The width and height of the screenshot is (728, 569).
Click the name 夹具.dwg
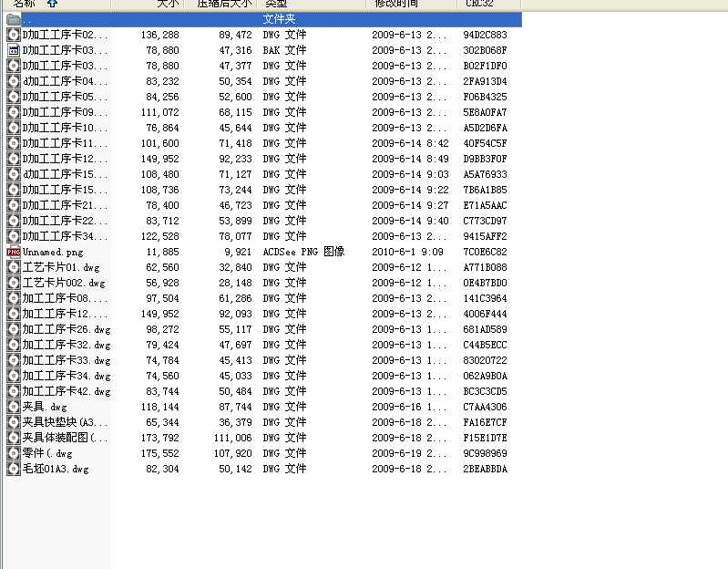pyautogui.click(x=45, y=407)
